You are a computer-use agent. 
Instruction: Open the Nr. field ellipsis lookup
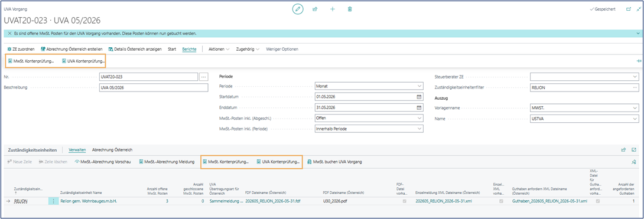(204, 76)
